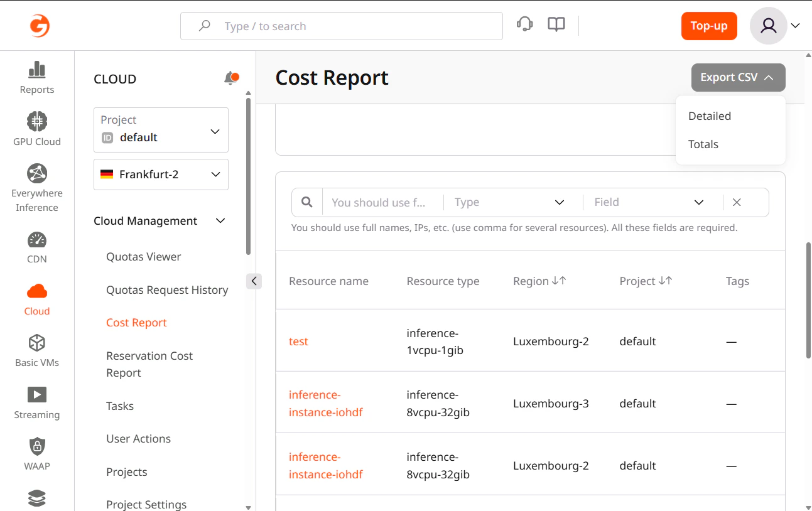Open the Frankfurt-2 region dropdown
The height and width of the screenshot is (511, 812).
point(161,175)
